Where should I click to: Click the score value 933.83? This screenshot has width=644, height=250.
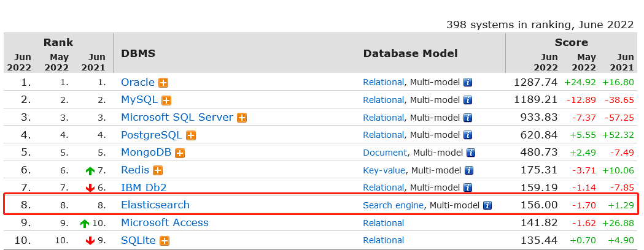539,118
